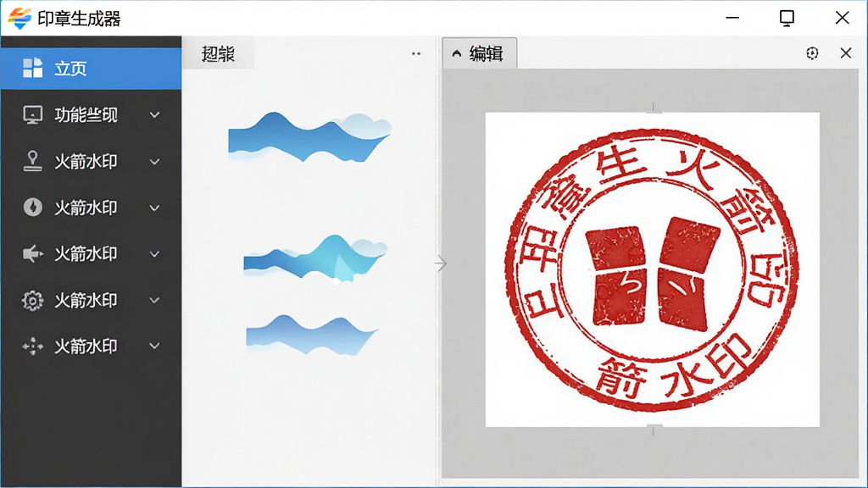Select the second teal wave thumbnail
This screenshot has width=868, height=488.
pyautogui.click(x=315, y=258)
